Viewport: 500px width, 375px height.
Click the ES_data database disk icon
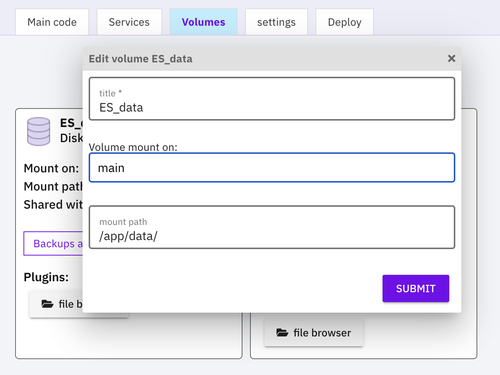click(39, 131)
